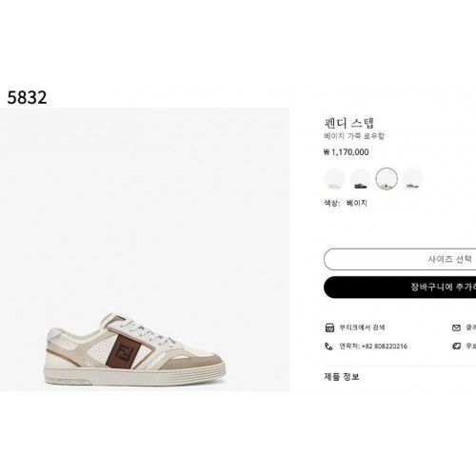
Task: Click the black add to cart button
Action: pyautogui.click(x=400, y=288)
